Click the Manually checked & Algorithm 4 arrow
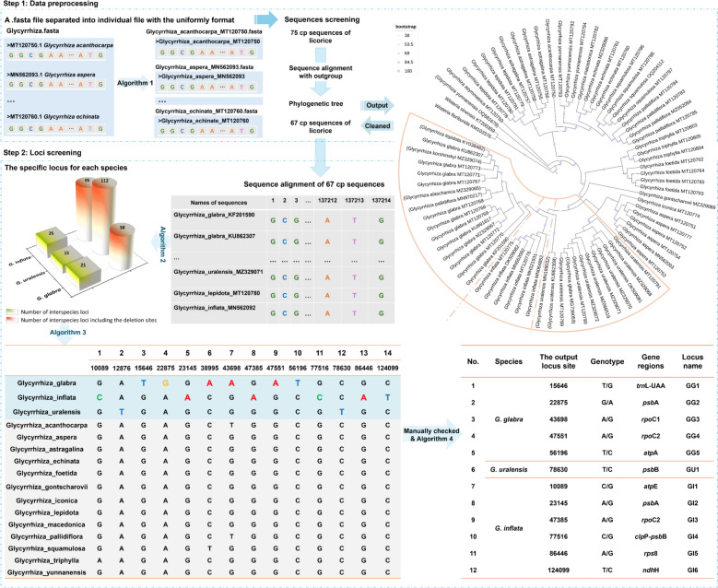 [x=431, y=435]
